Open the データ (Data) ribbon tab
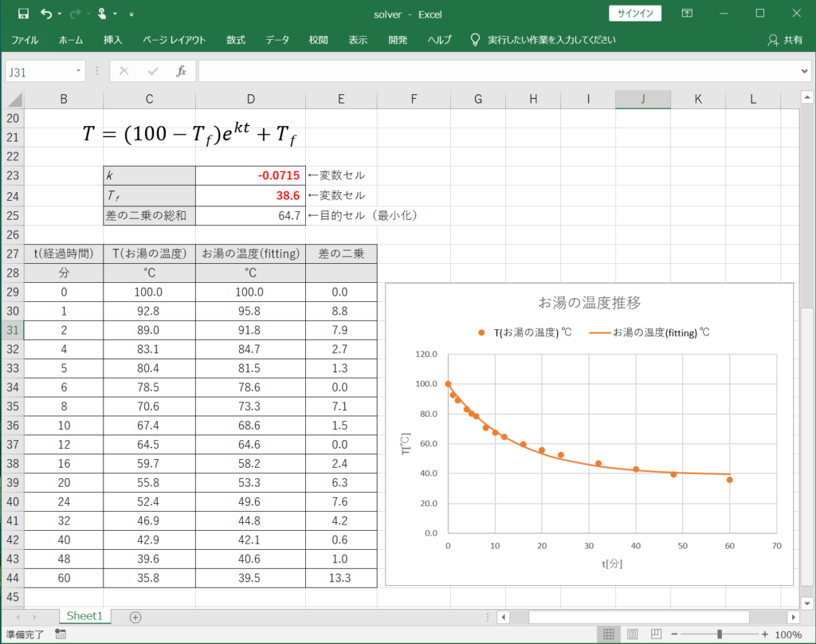The width and height of the screenshot is (816, 644). (277, 40)
